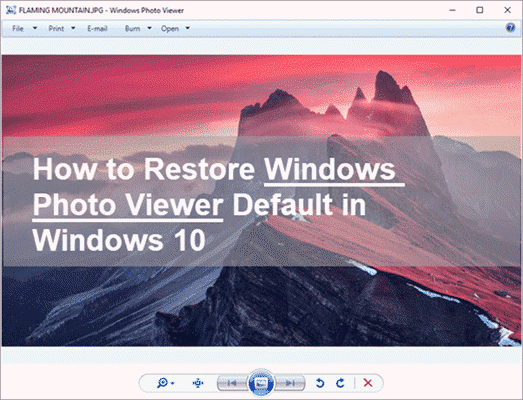Minimize the Photo Viewer window

coord(453,10)
